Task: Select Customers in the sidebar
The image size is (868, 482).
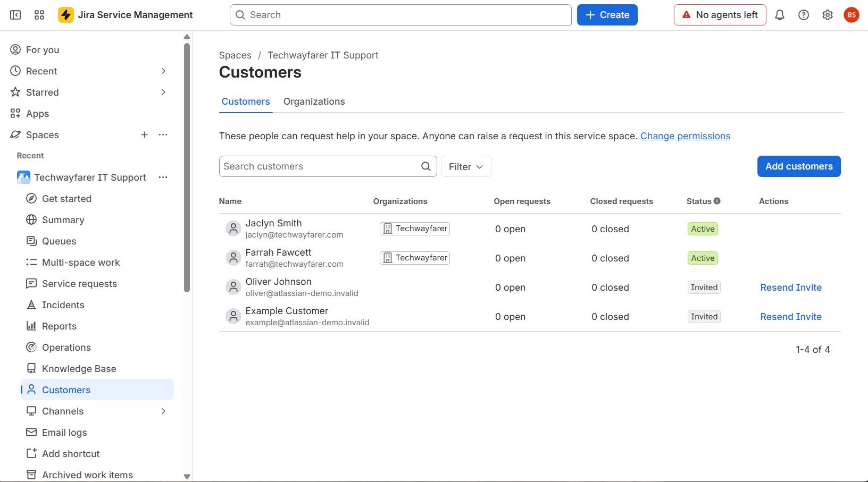Action: tap(97, 390)
